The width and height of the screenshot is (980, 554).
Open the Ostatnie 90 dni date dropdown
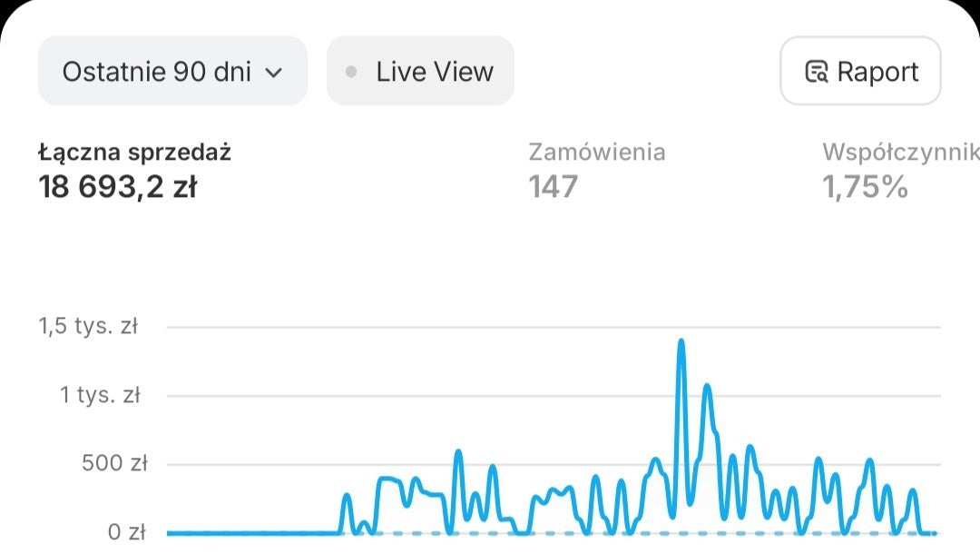coord(172,72)
